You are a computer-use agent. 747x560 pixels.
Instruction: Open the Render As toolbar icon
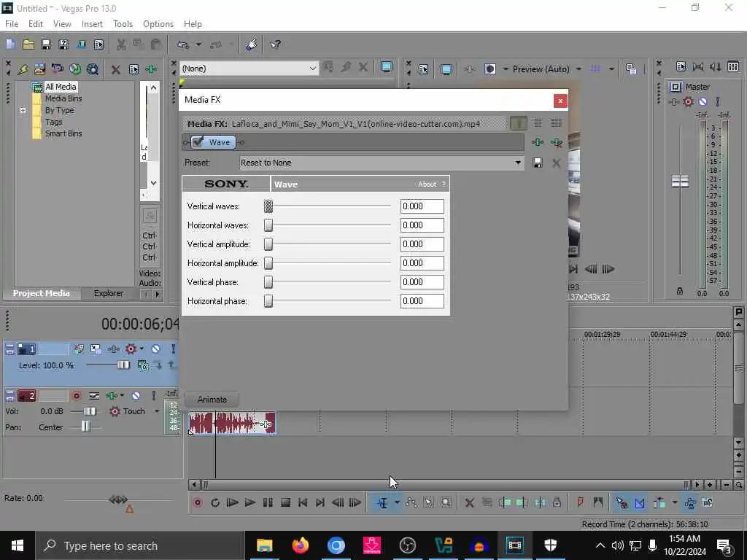tap(81, 44)
